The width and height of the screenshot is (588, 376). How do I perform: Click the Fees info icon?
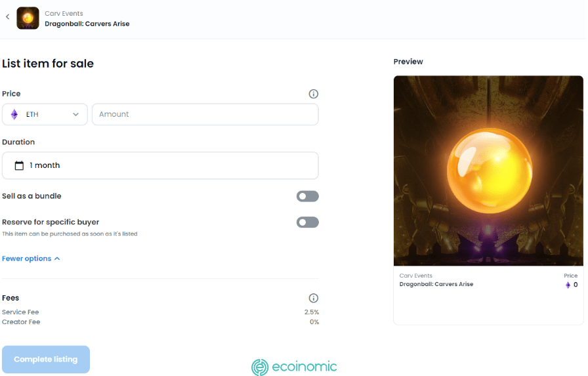pyautogui.click(x=314, y=298)
